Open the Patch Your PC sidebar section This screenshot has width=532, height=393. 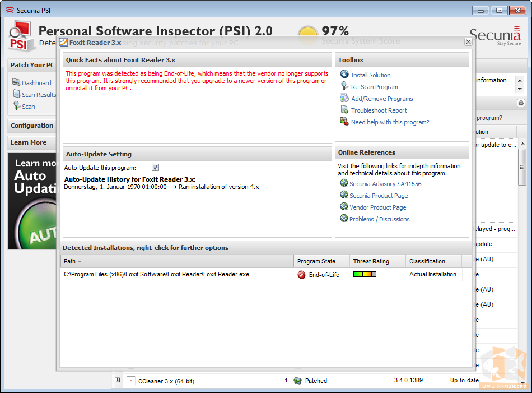[32, 65]
